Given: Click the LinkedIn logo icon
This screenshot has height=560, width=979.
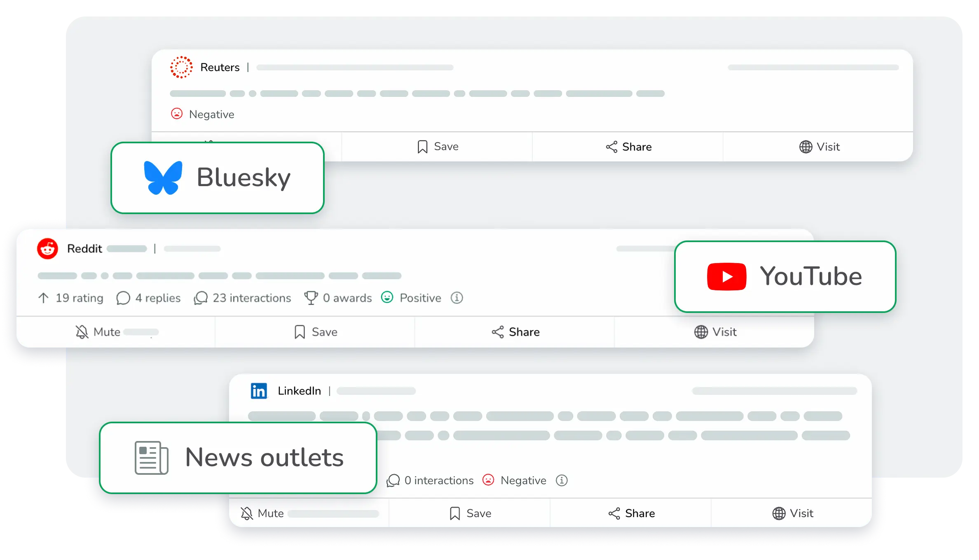Looking at the screenshot, I should [x=259, y=391].
